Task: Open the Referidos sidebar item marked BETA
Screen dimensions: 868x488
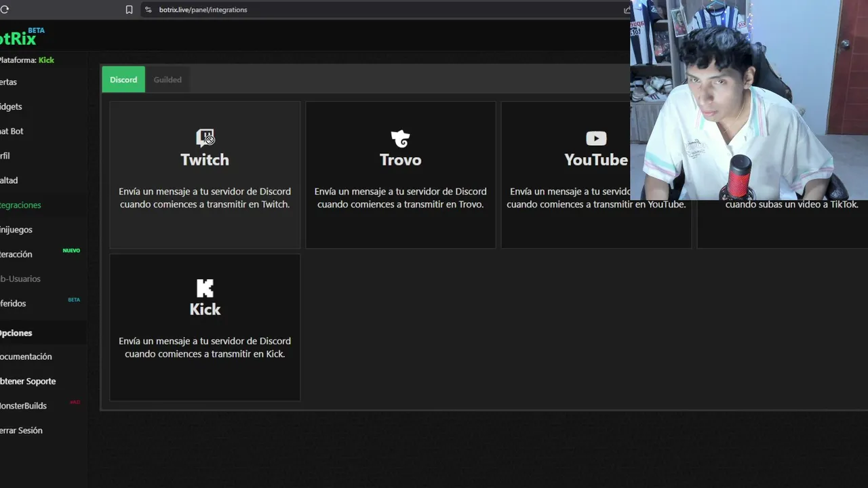Action: point(13,303)
